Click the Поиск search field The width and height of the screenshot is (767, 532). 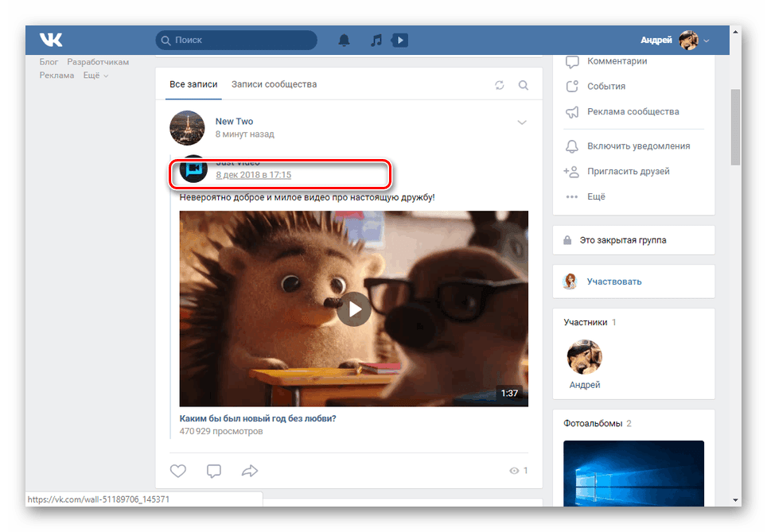(236, 40)
